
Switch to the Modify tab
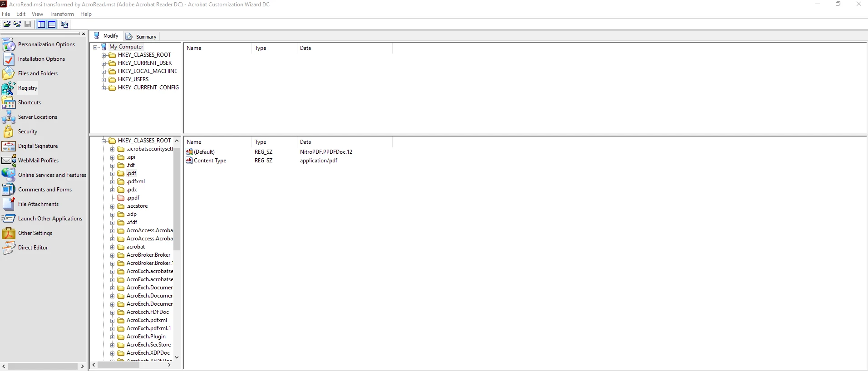[x=106, y=36]
